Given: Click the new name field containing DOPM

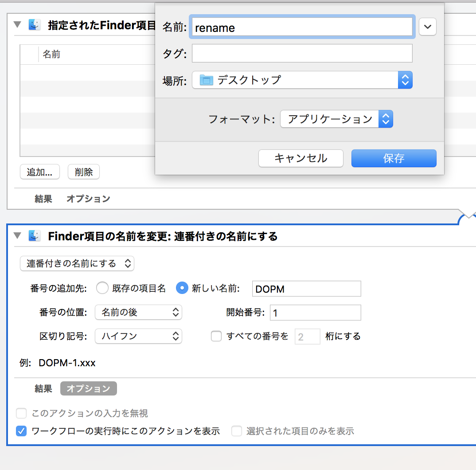Looking at the screenshot, I should click(307, 289).
